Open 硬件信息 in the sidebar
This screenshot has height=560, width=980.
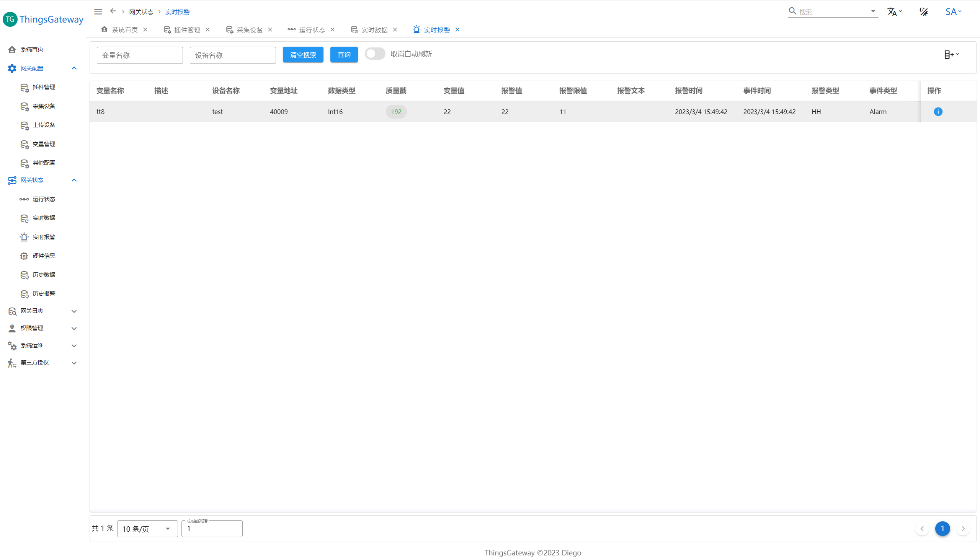point(44,256)
